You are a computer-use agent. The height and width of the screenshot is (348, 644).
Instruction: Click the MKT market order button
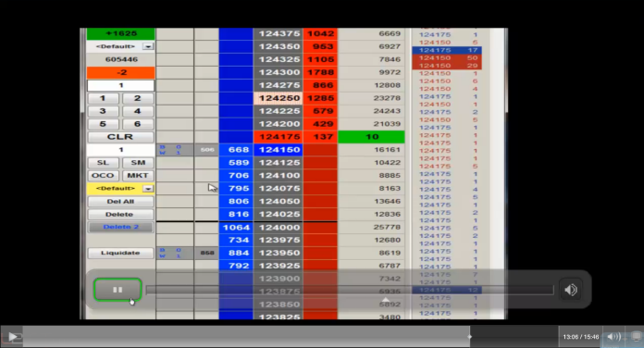point(138,176)
